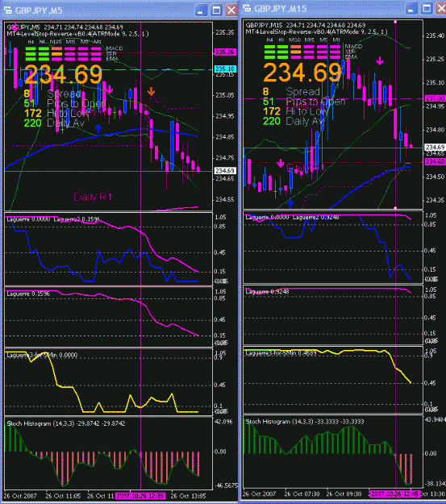Viewport: 446px width, 504px height.
Task: Click the 234.35 price scale value in M15
Action: pyautogui.click(x=435, y=200)
